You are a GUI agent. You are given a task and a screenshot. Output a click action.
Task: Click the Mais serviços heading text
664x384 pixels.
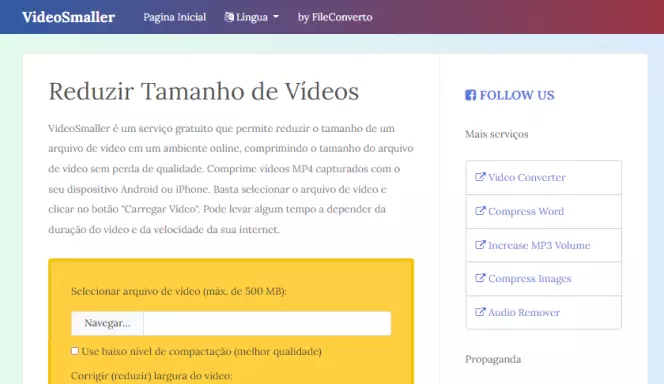(x=497, y=134)
